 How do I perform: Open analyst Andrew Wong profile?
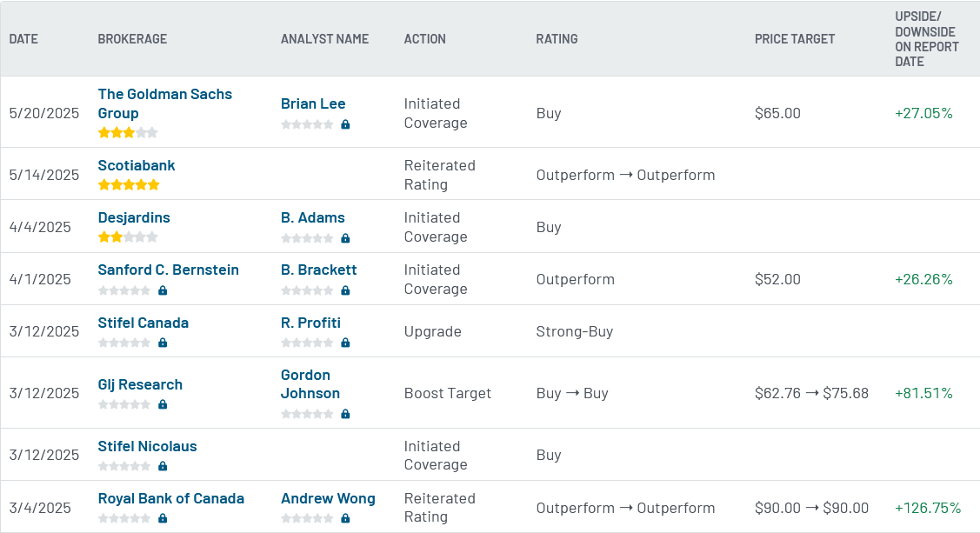click(x=328, y=498)
